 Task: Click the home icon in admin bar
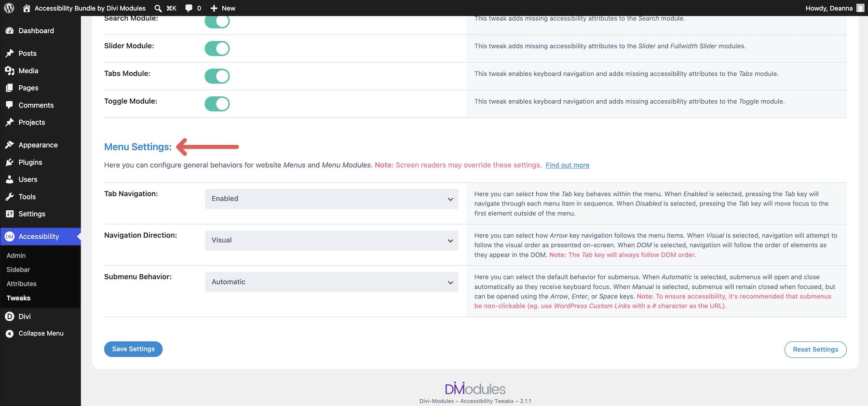coord(27,8)
